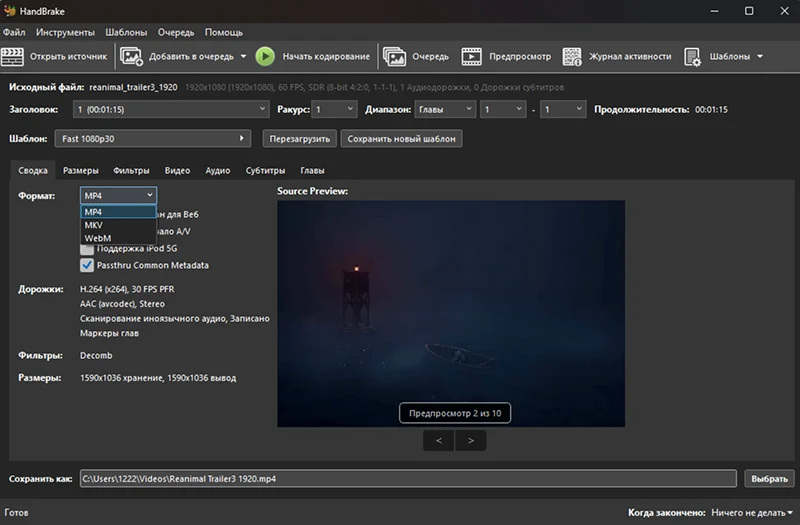Open the Fast 1080p30 preset selector
The width and height of the screenshot is (800, 525).
[153, 138]
